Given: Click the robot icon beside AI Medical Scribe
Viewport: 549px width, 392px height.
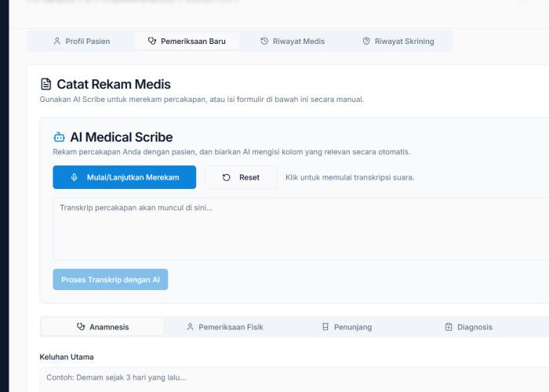Looking at the screenshot, I should (60, 137).
